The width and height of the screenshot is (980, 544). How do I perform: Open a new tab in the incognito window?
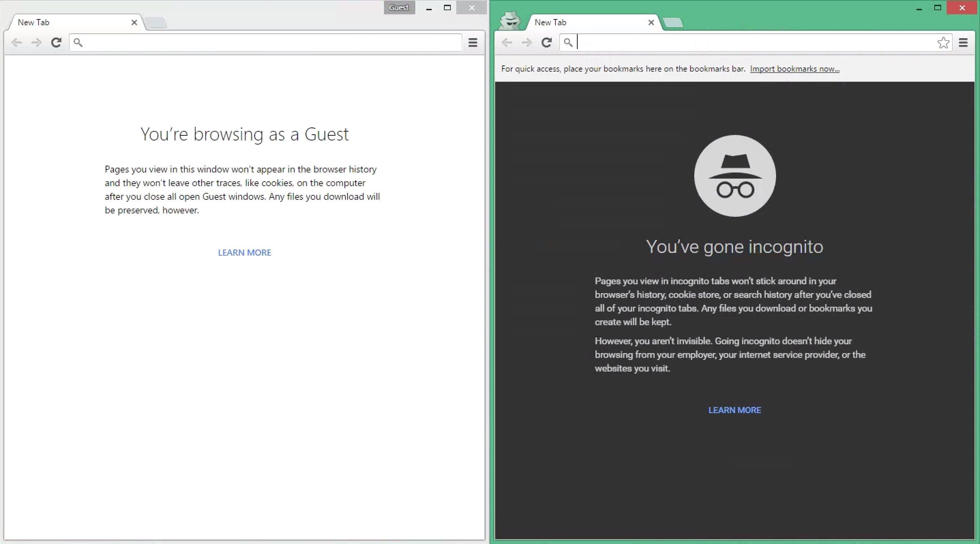(673, 23)
